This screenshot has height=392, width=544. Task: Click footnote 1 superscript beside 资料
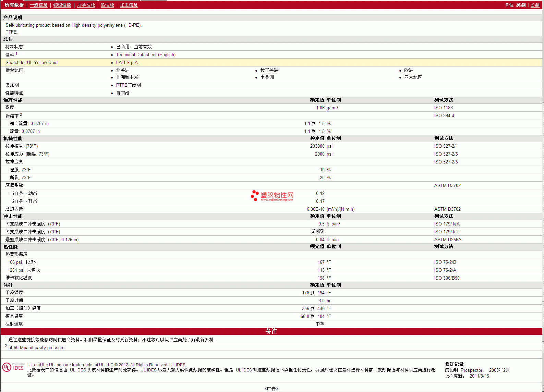pyautogui.click(x=16, y=53)
